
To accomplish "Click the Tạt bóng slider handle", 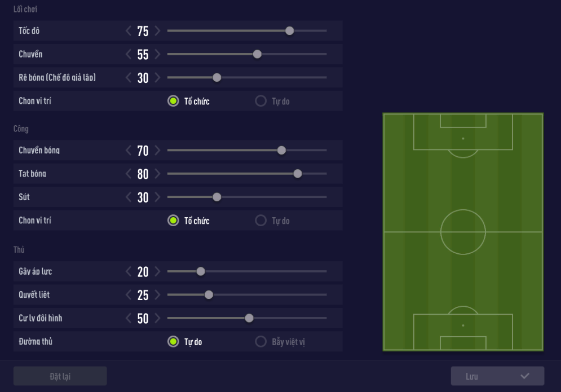I will point(298,174).
